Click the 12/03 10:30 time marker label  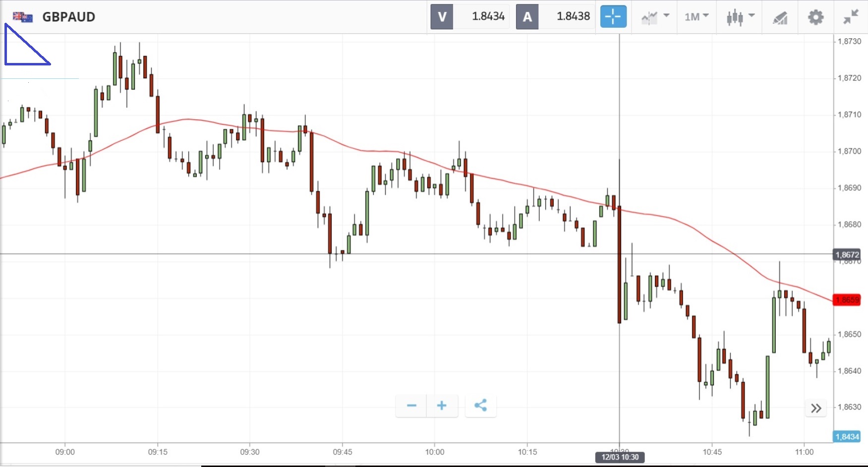[x=620, y=457]
